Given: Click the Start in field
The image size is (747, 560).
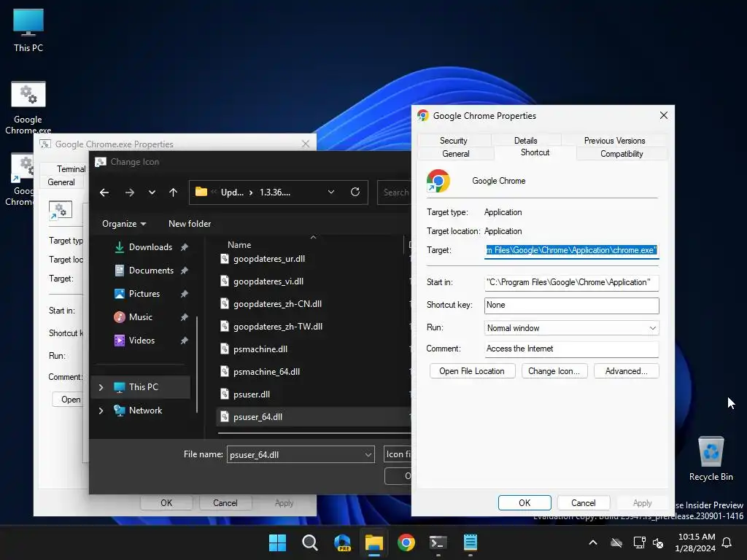Looking at the screenshot, I should (572, 282).
